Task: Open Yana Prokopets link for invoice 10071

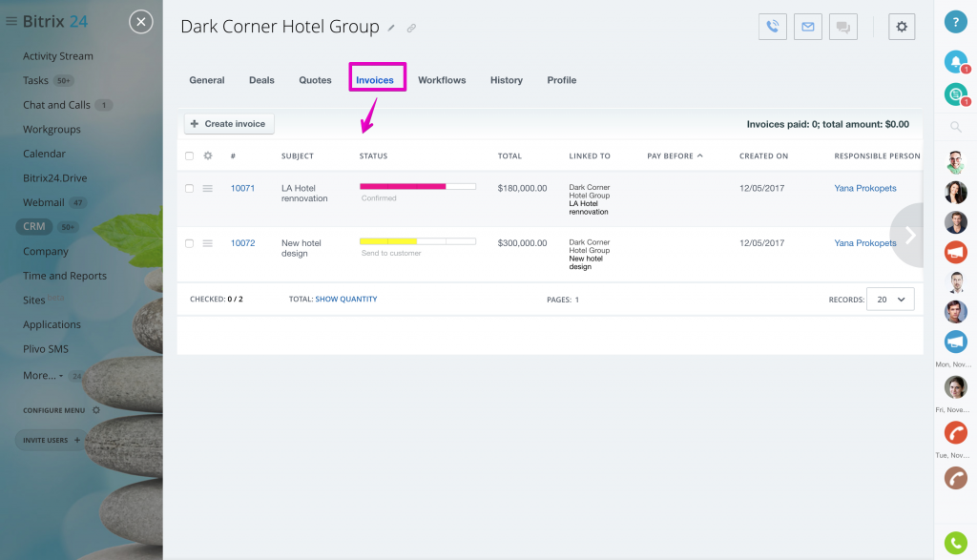Action: click(x=865, y=188)
